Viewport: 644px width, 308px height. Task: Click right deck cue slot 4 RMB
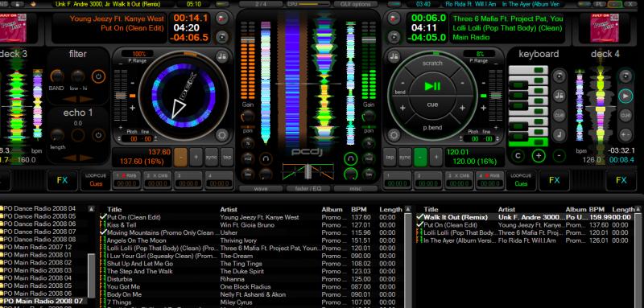pos(491,179)
